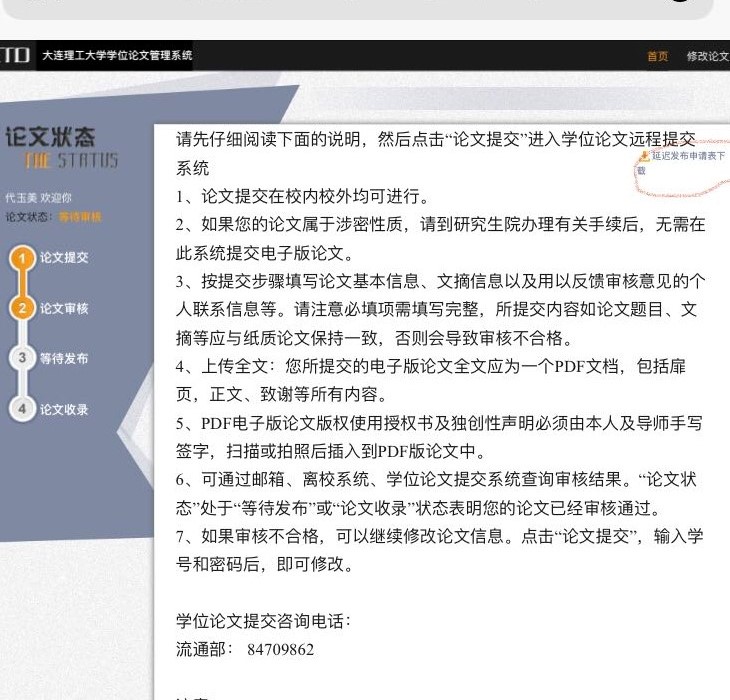Click download icon beside 延迟发布申请表下载
Viewport: 730px width, 700px height.
(x=644, y=156)
